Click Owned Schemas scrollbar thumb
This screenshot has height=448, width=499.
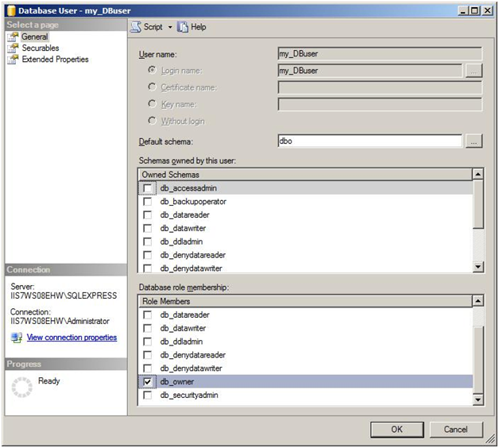(x=478, y=204)
